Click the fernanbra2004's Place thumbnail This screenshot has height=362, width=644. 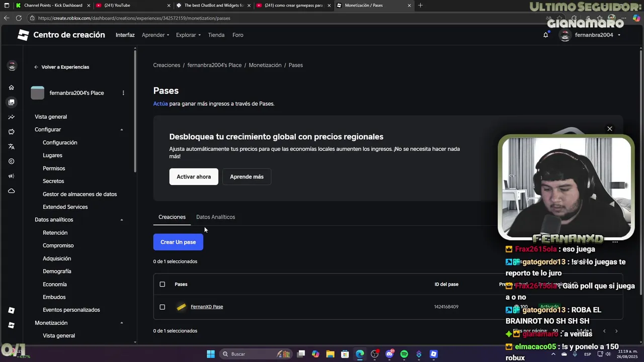tap(38, 93)
